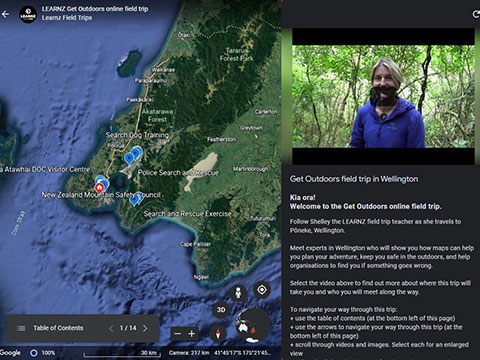This screenshot has width=480, height=360.
Task: Click the Featherston town label
Action: pos(221,139)
